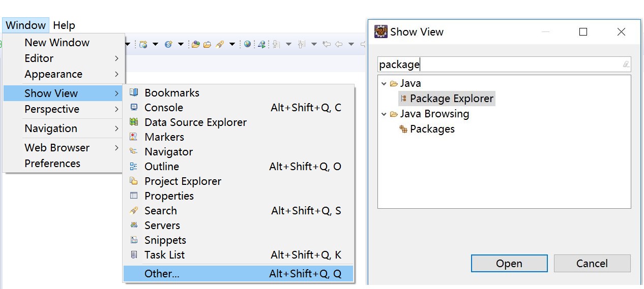
Task: Collapse the Java folder in the tree
Action: [x=384, y=84]
